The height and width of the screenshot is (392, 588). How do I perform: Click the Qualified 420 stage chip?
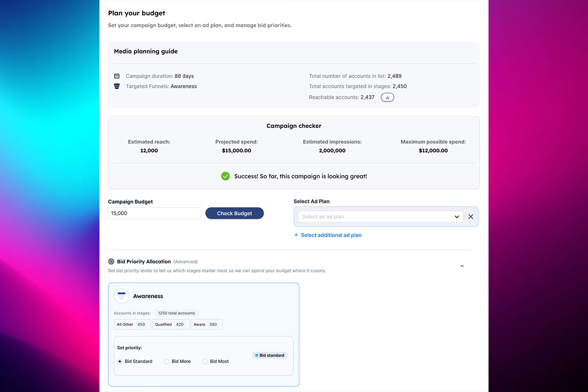click(171, 324)
